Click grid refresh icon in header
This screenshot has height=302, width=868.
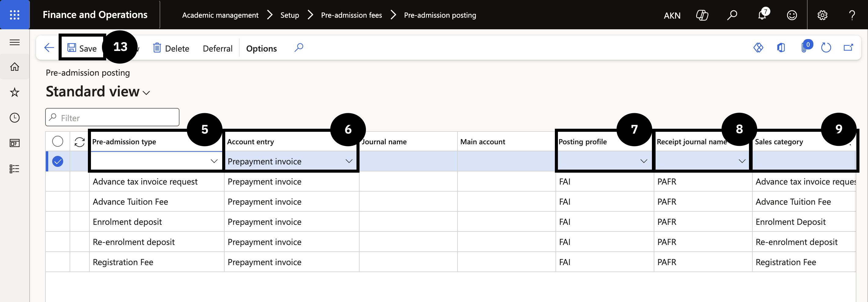coord(80,142)
